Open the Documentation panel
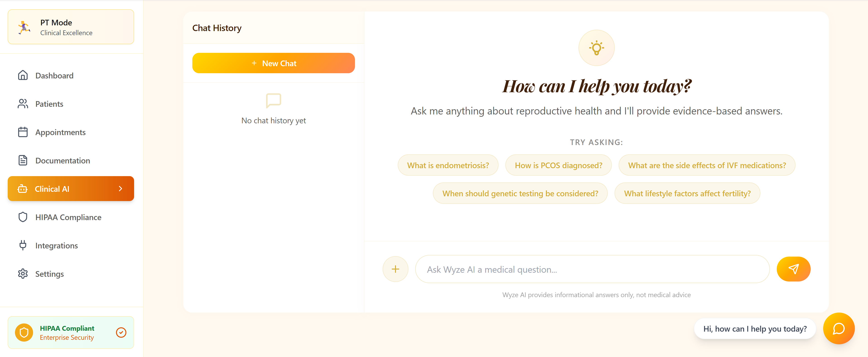Screen dimensions: 868x357 (x=62, y=160)
